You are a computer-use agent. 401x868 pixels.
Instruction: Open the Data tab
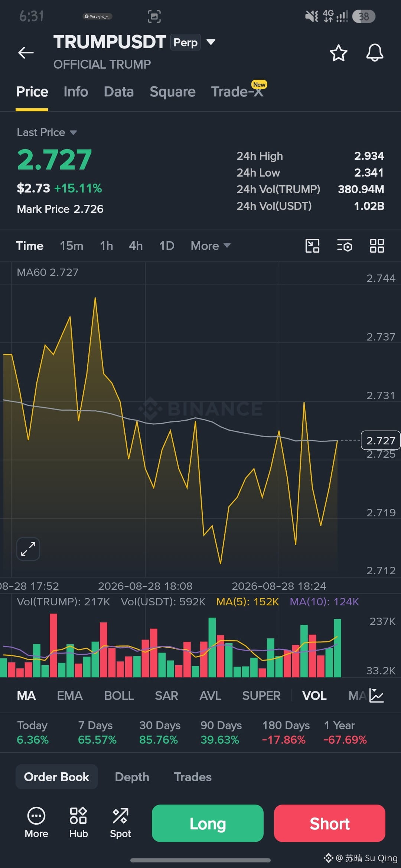119,92
